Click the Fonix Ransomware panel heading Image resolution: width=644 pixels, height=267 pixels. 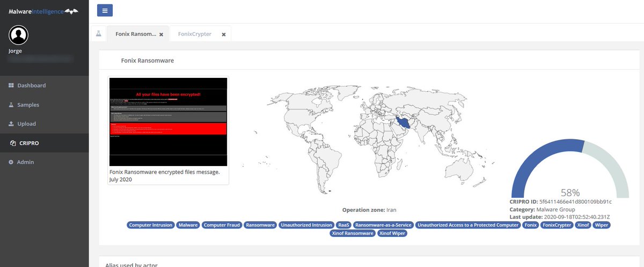147,61
